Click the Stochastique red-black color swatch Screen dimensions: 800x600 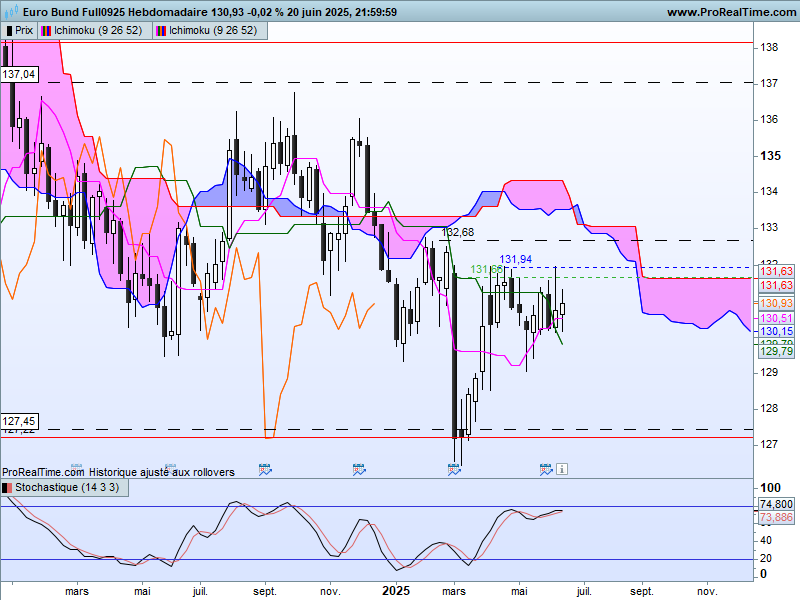click(x=7, y=488)
